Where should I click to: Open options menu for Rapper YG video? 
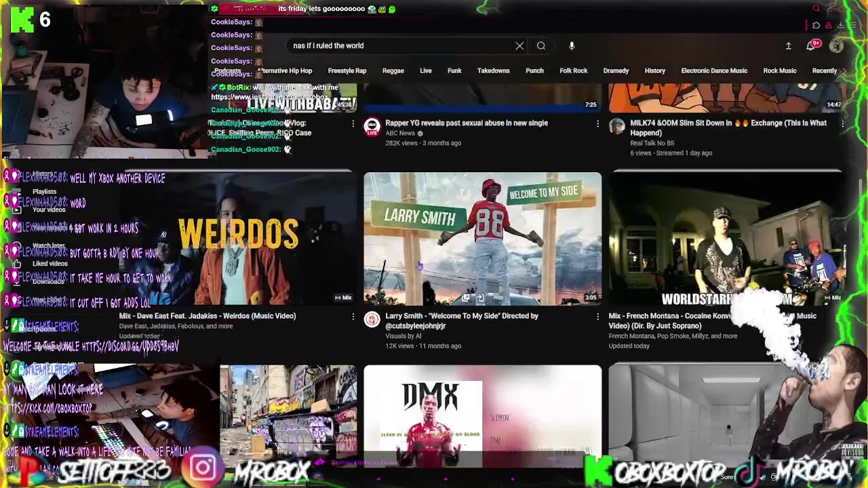(597, 123)
